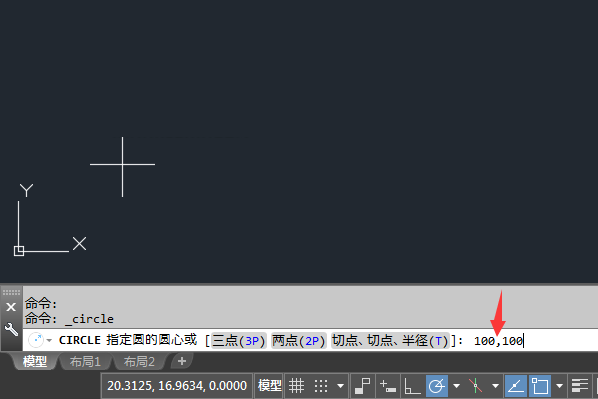Toggle object snap tracking icon
The image size is (598, 399).
tap(516, 386)
